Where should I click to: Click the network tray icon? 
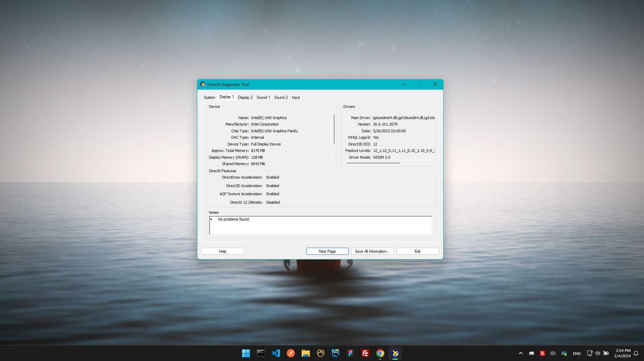coord(589,353)
